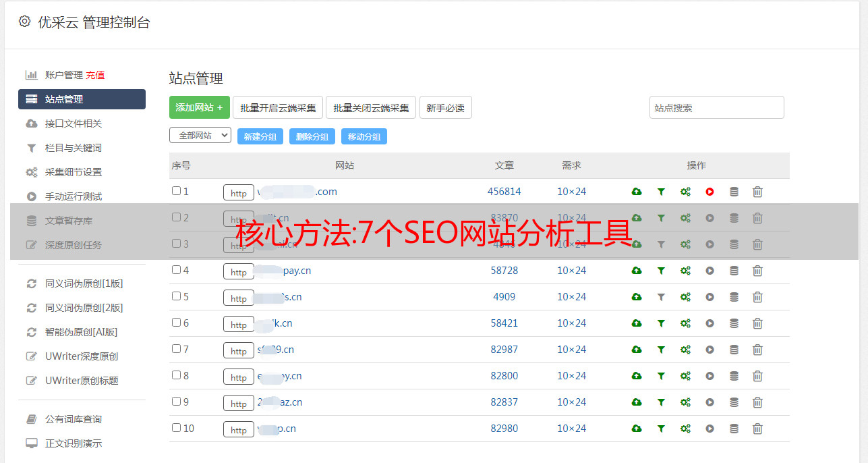Open the article count 456814 link
868x463 pixels.
[x=504, y=192]
